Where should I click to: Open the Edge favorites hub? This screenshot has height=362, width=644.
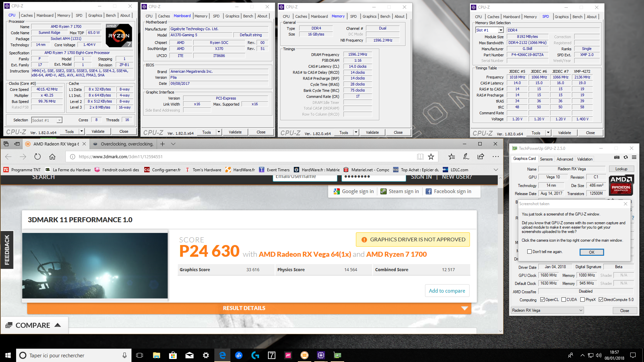pyautogui.click(x=451, y=157)
